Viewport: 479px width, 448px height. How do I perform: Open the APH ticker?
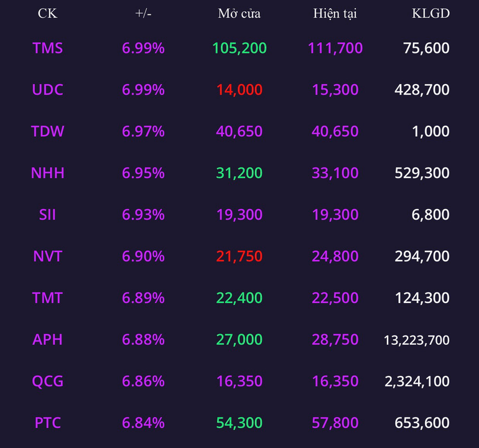48,339
